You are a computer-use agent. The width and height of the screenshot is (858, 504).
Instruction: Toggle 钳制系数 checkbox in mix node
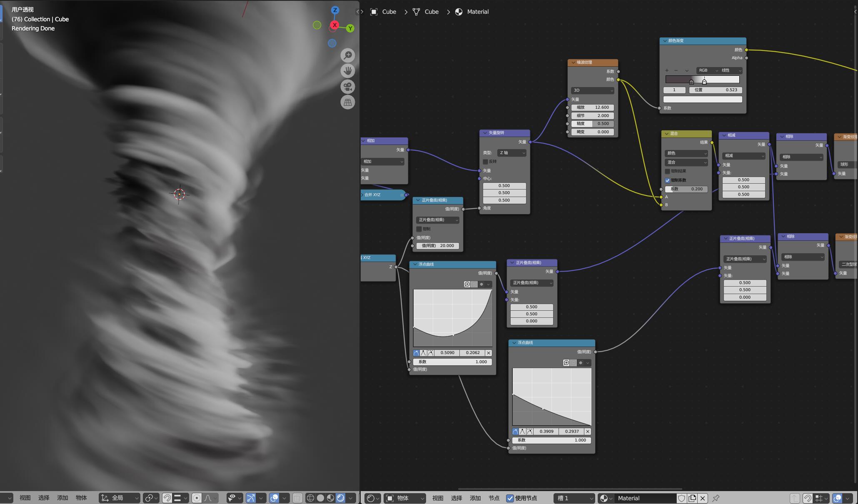click(x=668, y=180)
